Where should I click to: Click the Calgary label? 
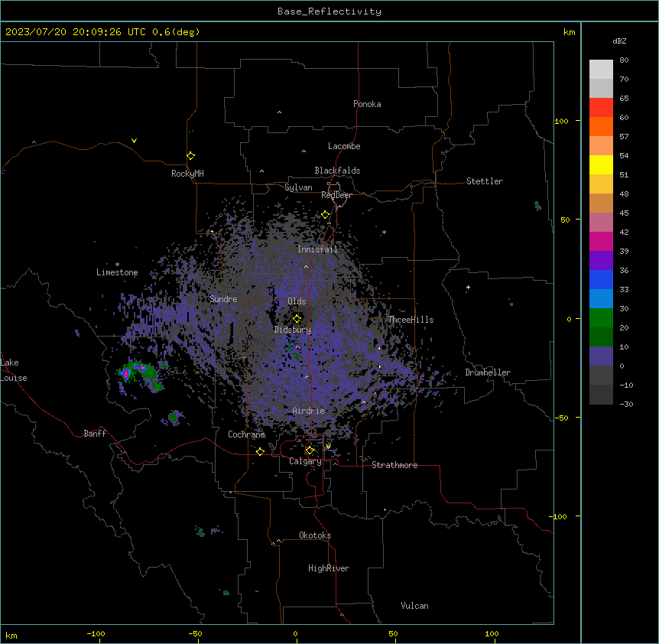coord(306,461)
